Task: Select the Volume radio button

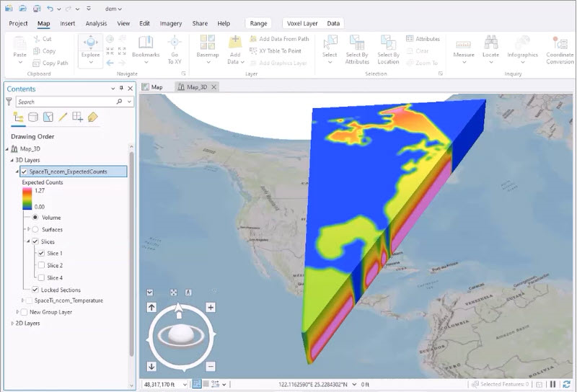Action: (x=35, y=218)
